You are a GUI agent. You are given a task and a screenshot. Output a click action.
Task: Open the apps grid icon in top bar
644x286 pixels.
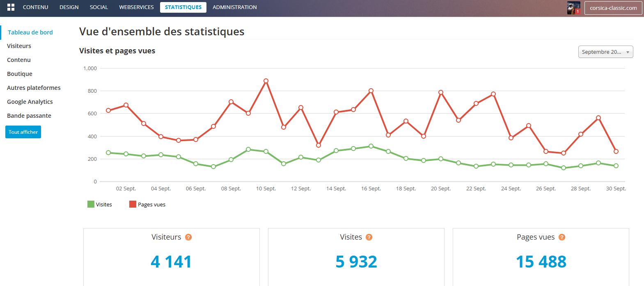[x=11, y=7]
